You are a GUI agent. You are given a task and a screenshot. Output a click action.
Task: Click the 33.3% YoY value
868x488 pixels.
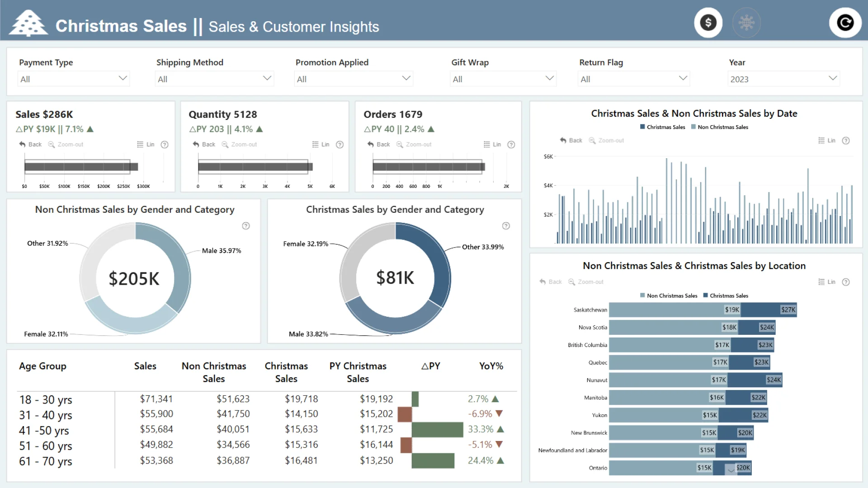480,429
